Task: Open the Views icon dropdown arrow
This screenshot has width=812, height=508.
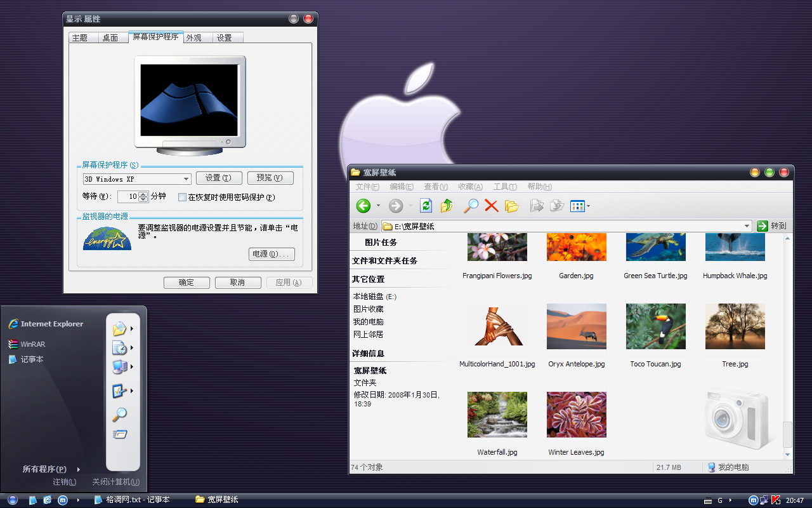Action: point(589,206)
